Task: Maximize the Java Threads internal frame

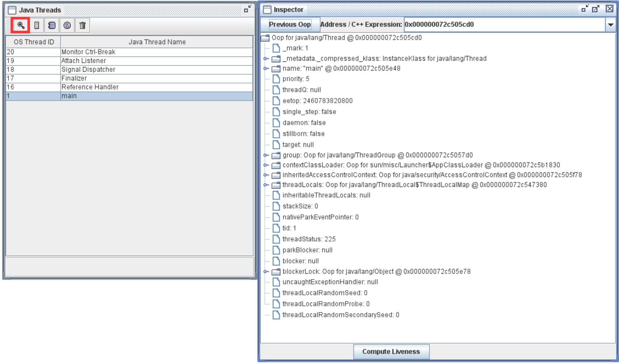Action: point(248,8)
